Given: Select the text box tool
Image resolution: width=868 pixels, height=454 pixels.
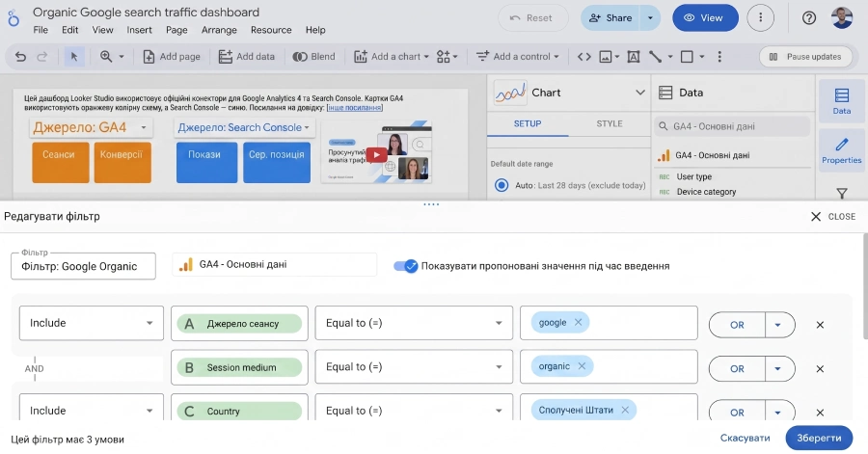Looking at the screenshot, I should (634, 57).
